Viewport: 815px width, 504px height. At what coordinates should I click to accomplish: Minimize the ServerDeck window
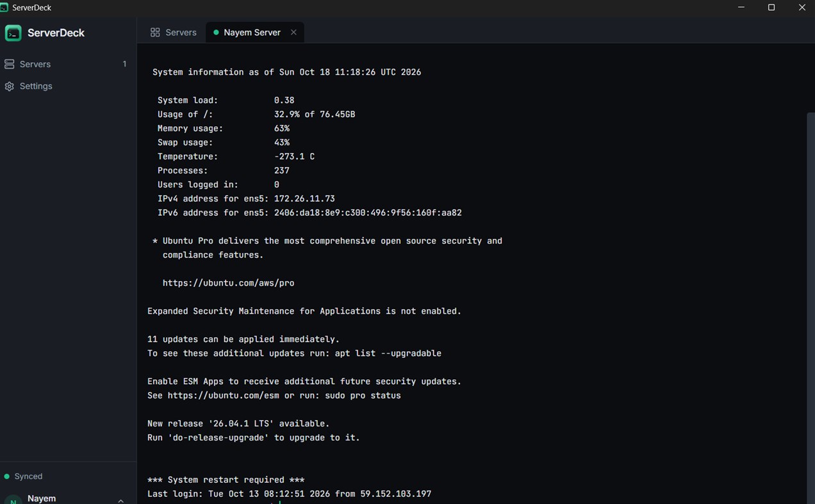click(x=741, y=7)
